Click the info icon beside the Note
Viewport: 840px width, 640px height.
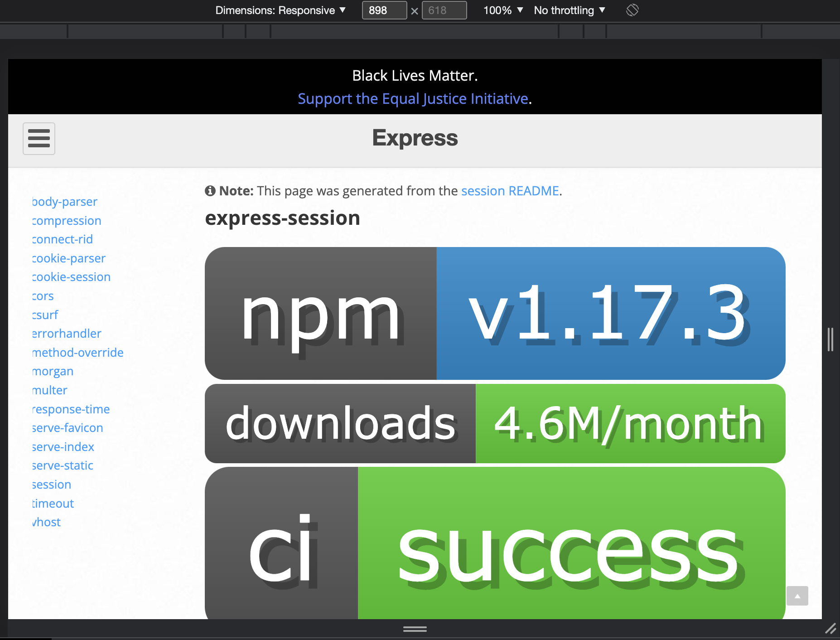[210, 191]
